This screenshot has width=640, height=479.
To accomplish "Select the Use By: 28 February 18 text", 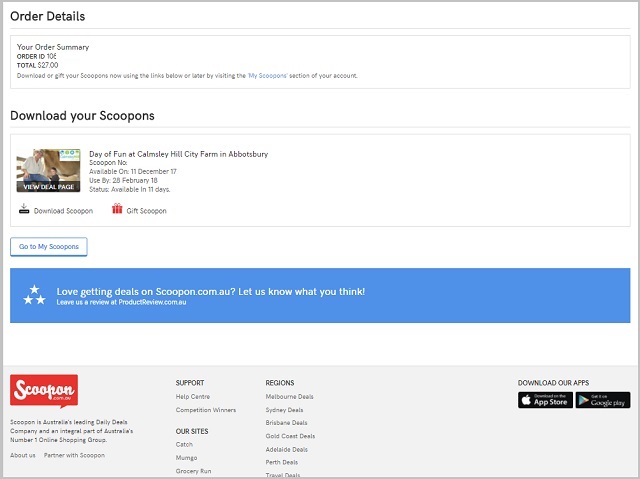I will click(123, 180).
